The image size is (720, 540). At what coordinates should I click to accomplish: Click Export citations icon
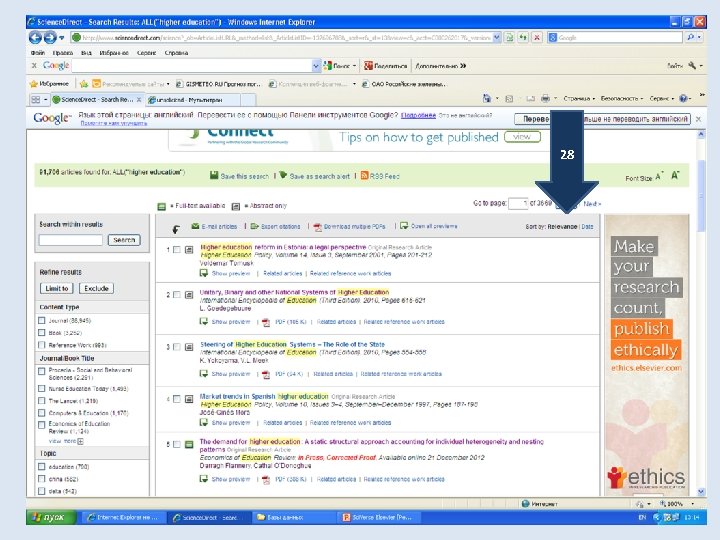[x=255, y=226]
